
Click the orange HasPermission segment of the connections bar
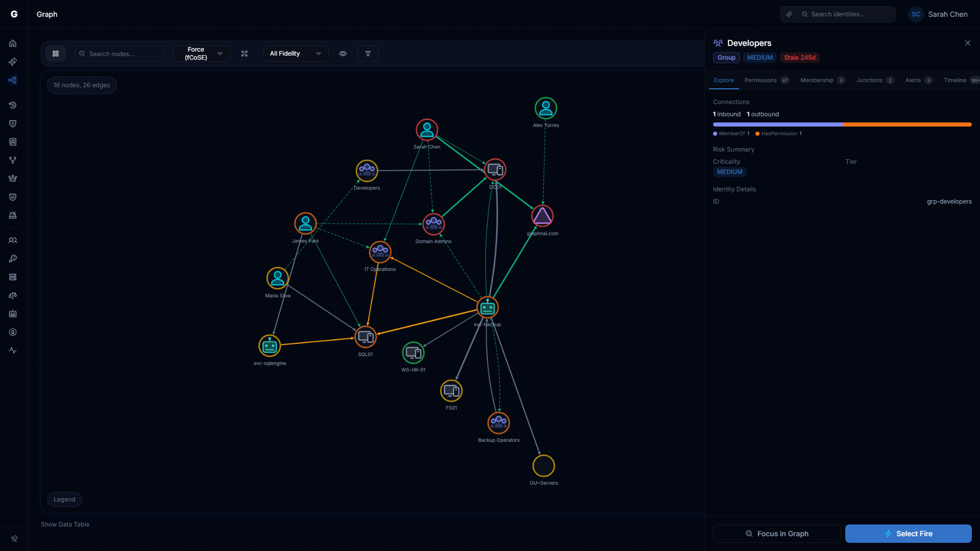click(907, 124)
